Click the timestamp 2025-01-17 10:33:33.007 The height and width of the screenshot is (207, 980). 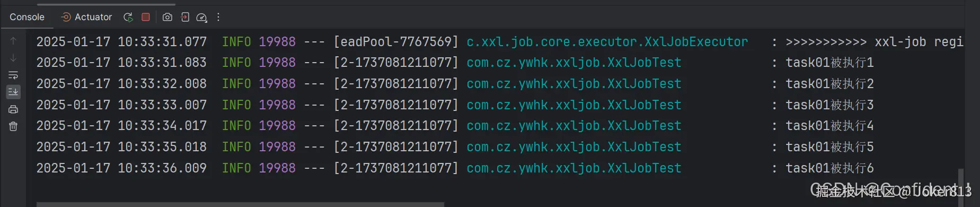tap(121, 105)
